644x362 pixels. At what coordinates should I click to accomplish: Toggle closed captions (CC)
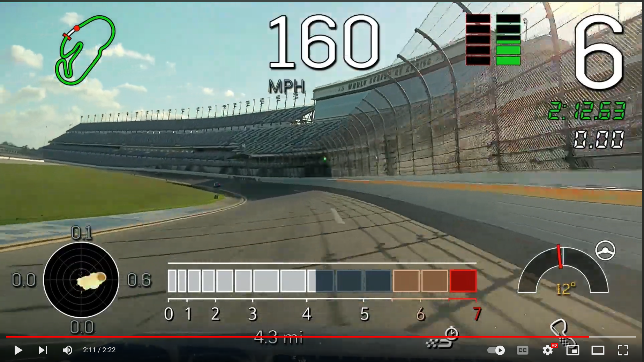coord(522,350)
